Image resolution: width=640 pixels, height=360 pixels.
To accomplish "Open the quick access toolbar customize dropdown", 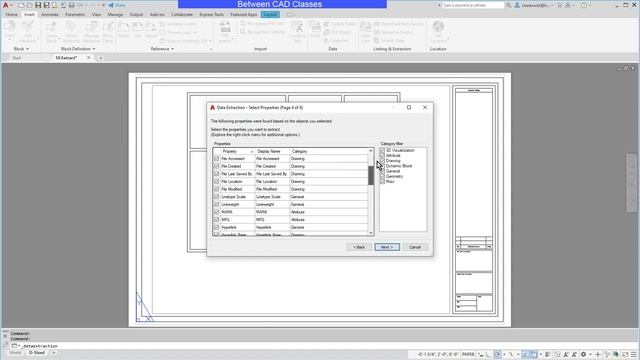I will (104, 5).
